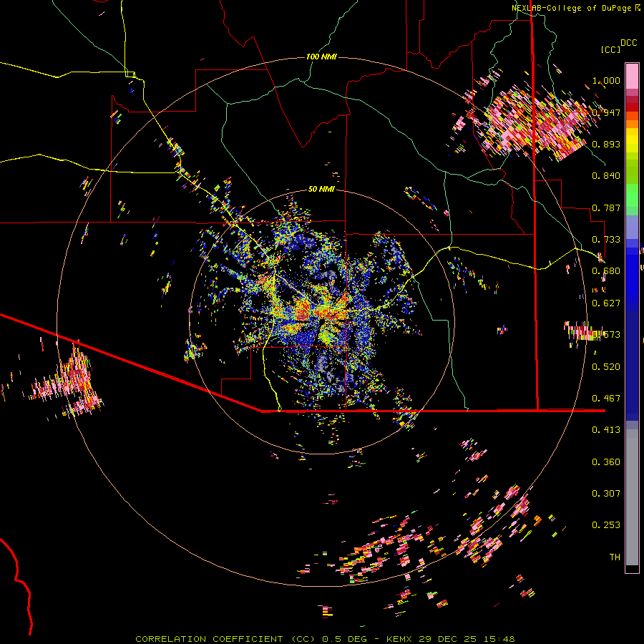Click the 'NEXLAB-College of DuPage' watermark text
Viewport: 644px width, 644px height.
(x=571, y=8)
